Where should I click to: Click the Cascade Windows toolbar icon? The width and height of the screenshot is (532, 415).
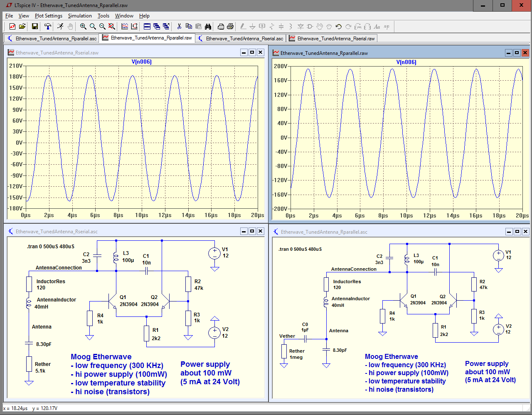click(157, 27)
